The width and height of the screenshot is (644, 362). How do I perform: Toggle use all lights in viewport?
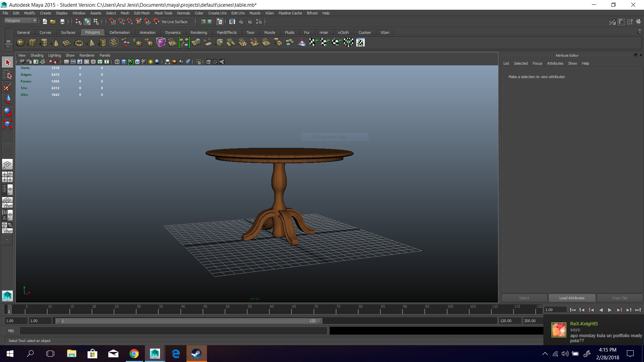(x=151, y=62)
